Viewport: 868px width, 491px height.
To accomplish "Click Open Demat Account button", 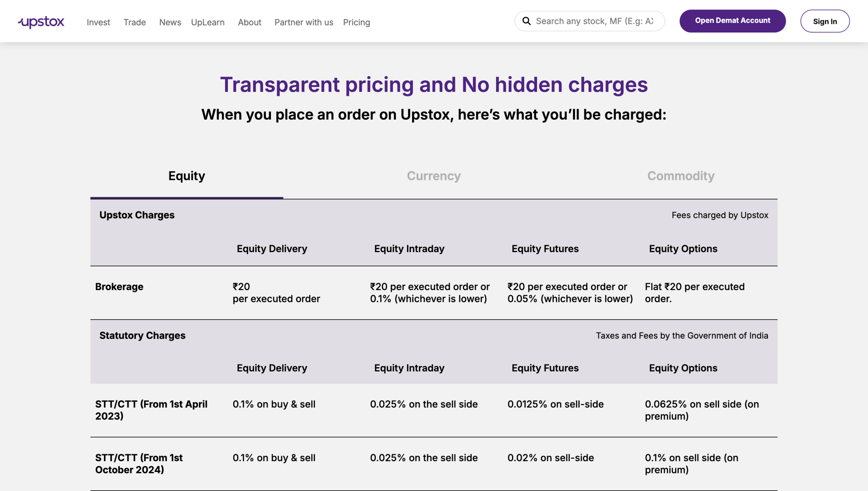I will pos(732,21).
